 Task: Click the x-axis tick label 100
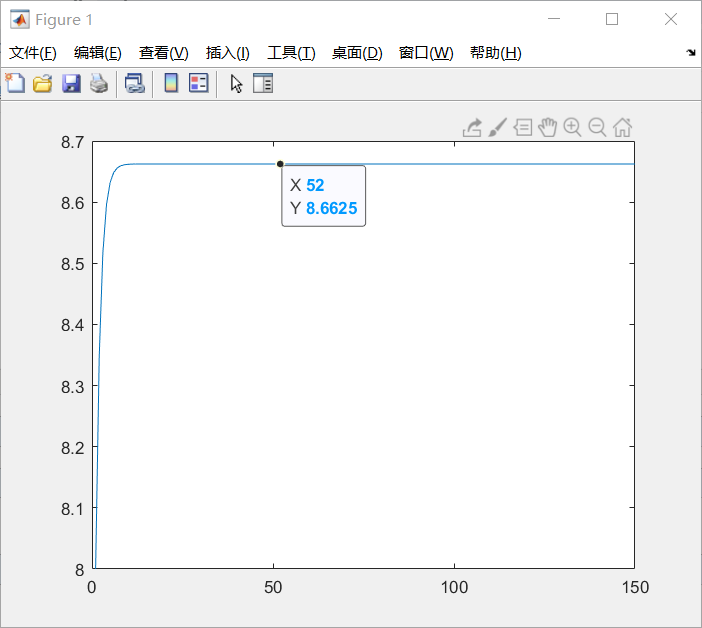[454, 587]
